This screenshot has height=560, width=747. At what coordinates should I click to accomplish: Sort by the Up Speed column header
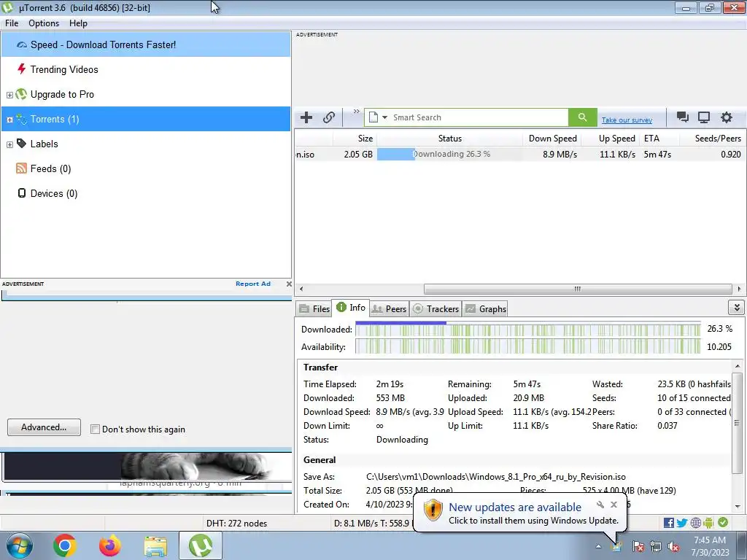point(611,138)
